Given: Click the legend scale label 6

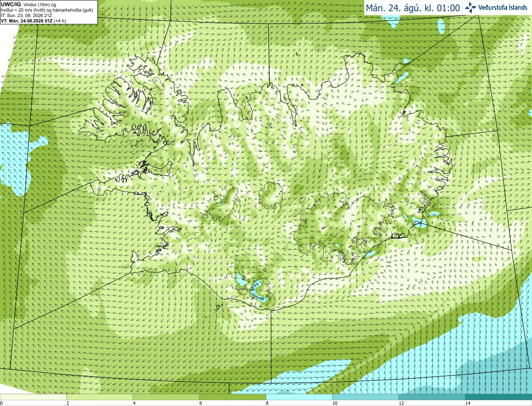Looking at the screenshot, I should click(200, 403).
